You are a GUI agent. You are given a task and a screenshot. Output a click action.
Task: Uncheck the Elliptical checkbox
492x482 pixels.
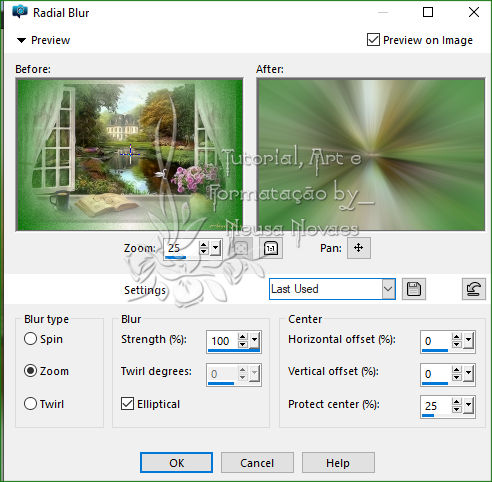(x=127, y=404)
